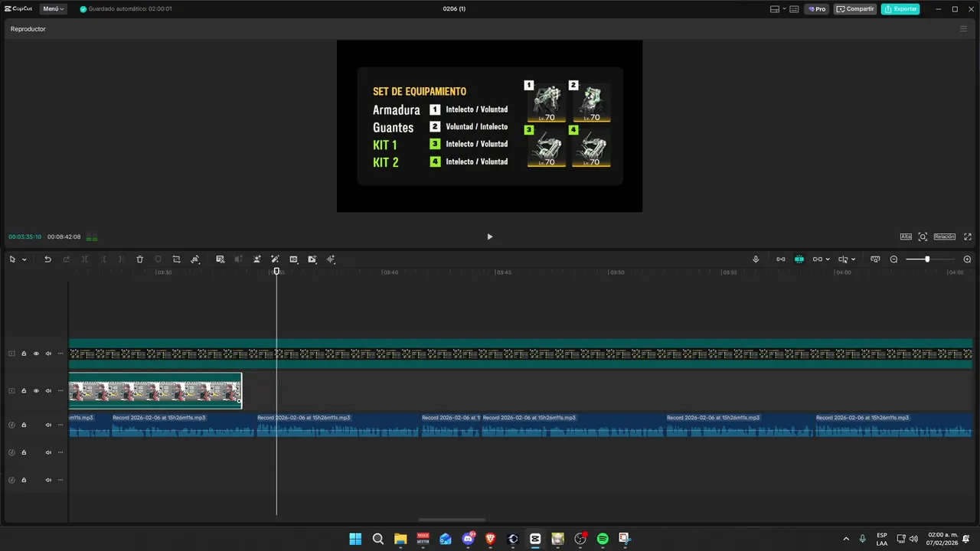Click the magic wand enhance icon

coord(275,259)
